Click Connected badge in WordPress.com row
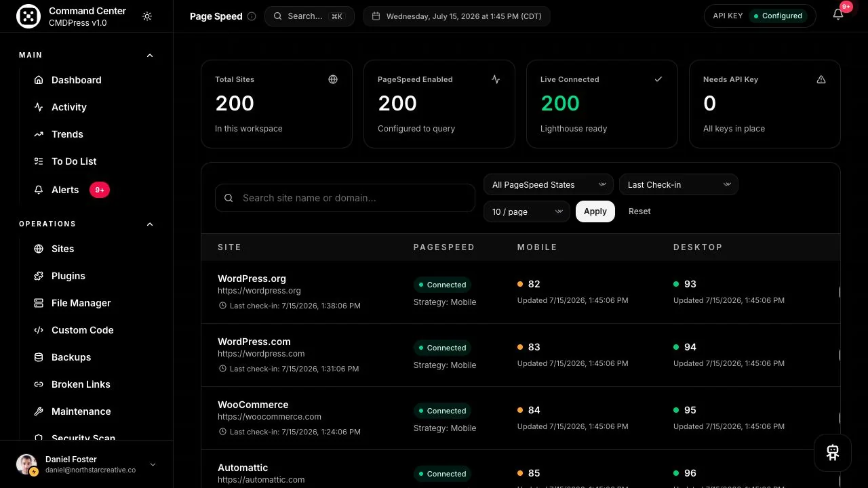 tap(442, 348)
